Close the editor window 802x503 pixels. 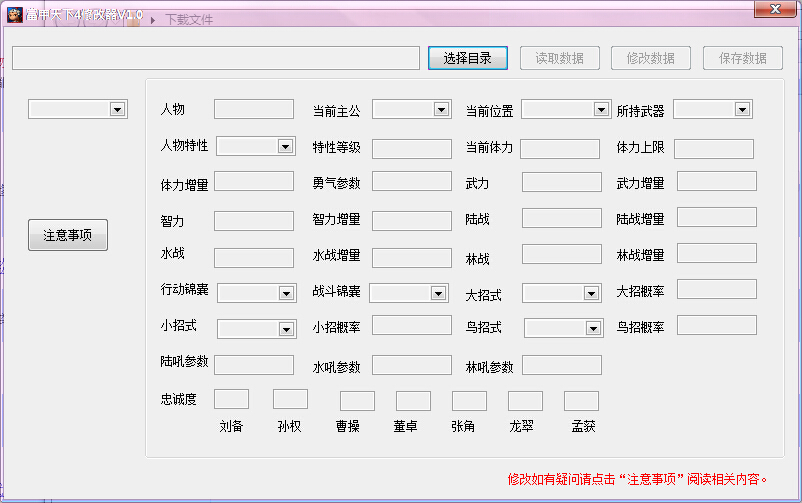(x=775, y=9)
